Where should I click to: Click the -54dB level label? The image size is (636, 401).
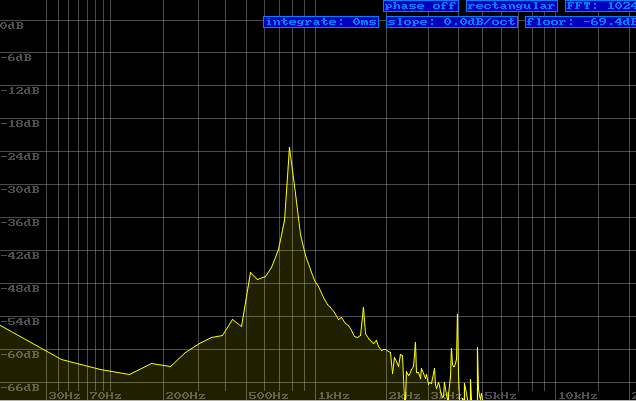pyautogui.click(x=20, y=322)
